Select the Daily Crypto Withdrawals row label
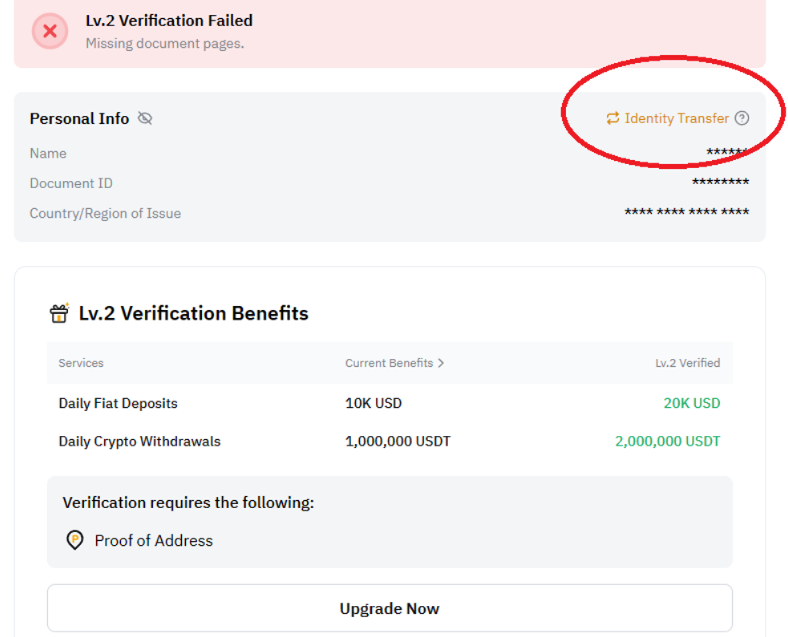Viewport: 788px width, 637px height. (140, 441)
